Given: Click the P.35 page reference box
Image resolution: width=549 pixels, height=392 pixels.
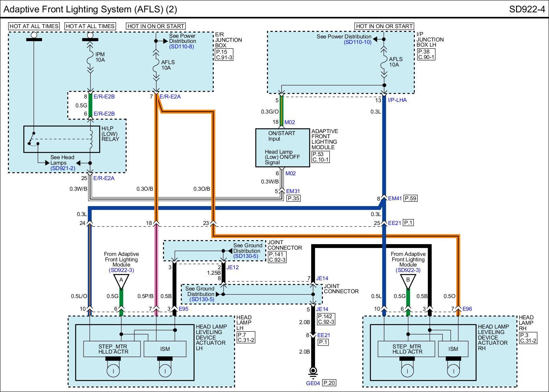Looking at the screenshot, I should [x=293, y=198].
